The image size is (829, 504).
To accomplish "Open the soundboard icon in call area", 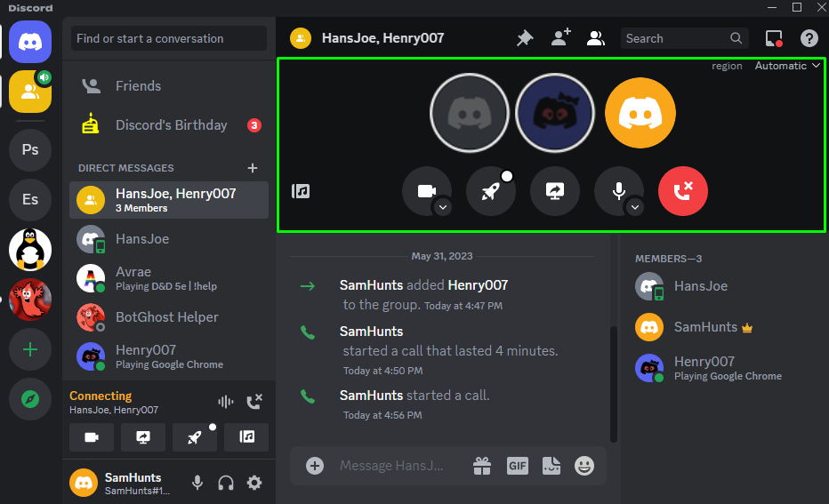I will pyautogui.click(x=301, y=191).
